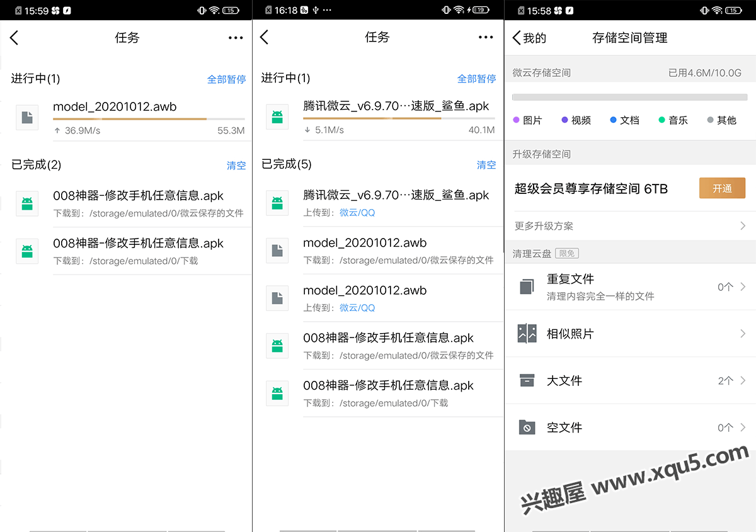756x532 pixels.
Task: Open 重复文件 via its right chevron
Action: point(743,286)
